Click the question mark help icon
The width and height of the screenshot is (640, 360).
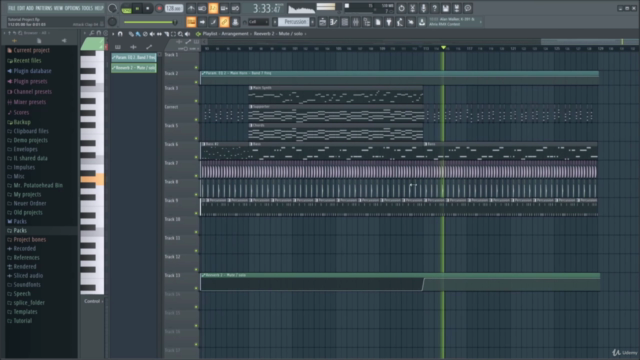point(434,8)
